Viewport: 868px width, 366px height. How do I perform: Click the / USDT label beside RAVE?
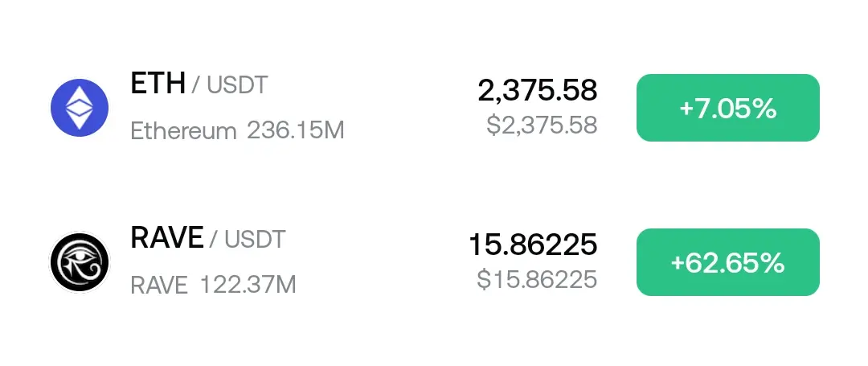248,240
